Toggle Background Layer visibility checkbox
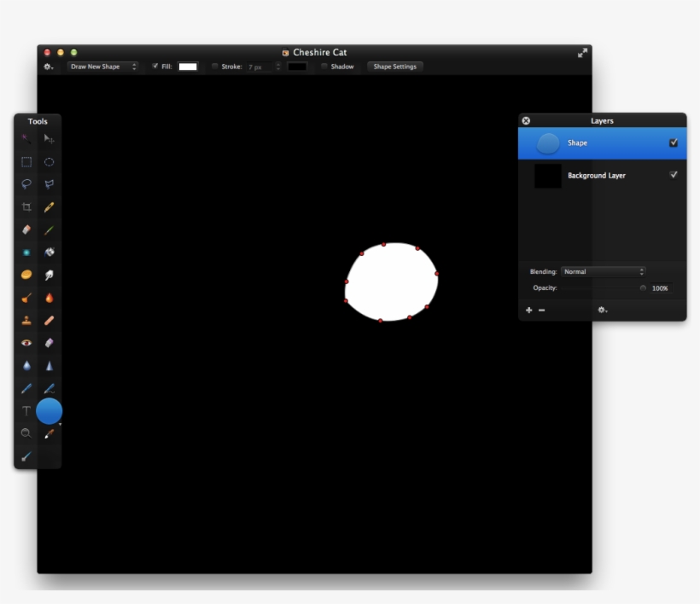This screenshot has height=604, width=700. [x=674, y=175]
